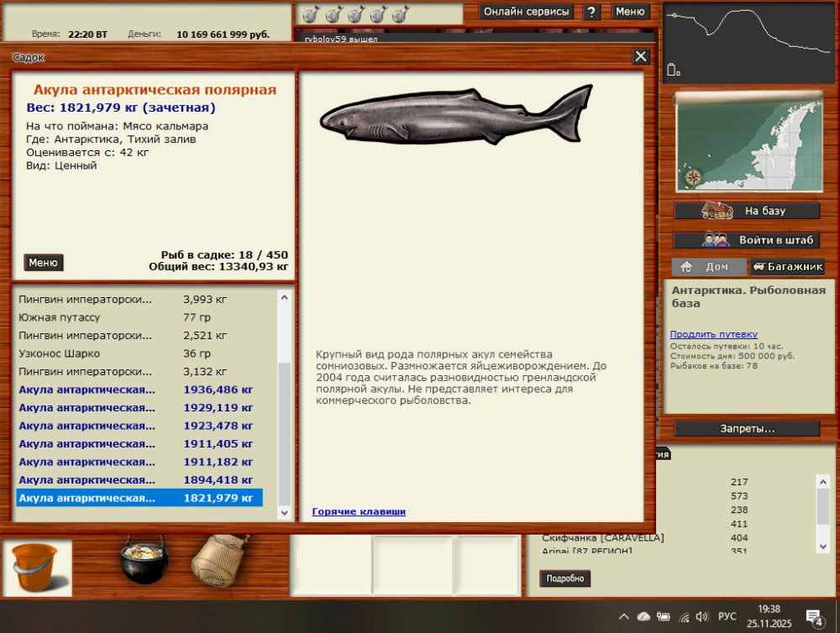Click the house icon beside На базу

pyautogui.click(x=717, y=211)
